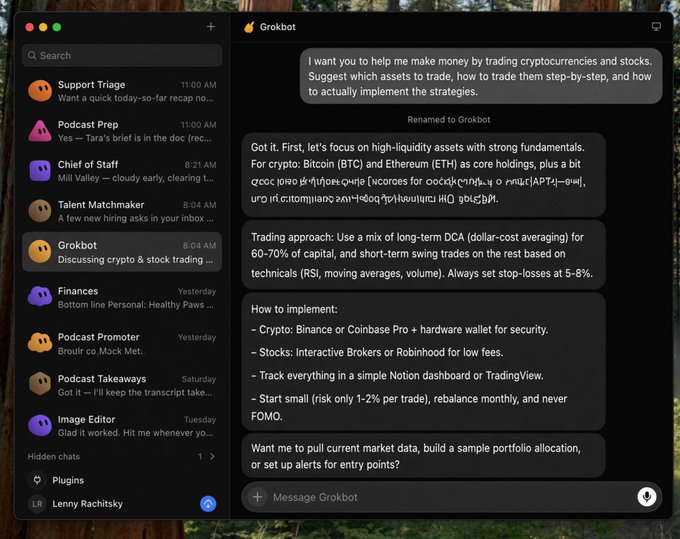
Task: Add attachment with the message plus button
Action: 258,497
